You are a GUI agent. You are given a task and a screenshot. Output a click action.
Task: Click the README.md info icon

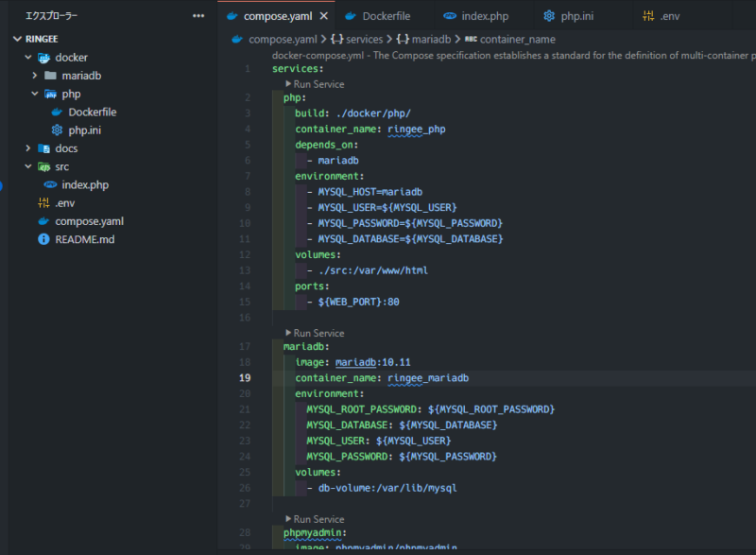(x=43, y=239)
